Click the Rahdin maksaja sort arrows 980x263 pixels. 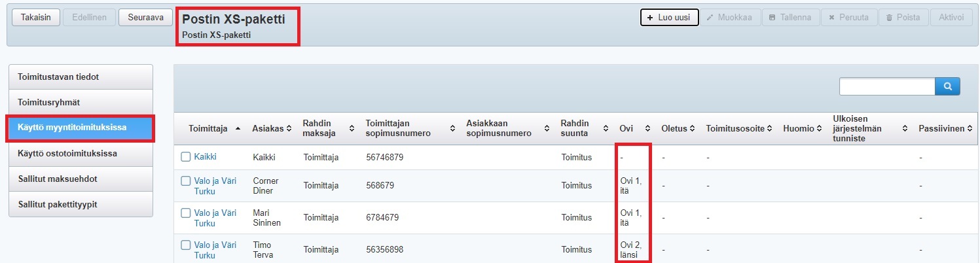(351, 129)
